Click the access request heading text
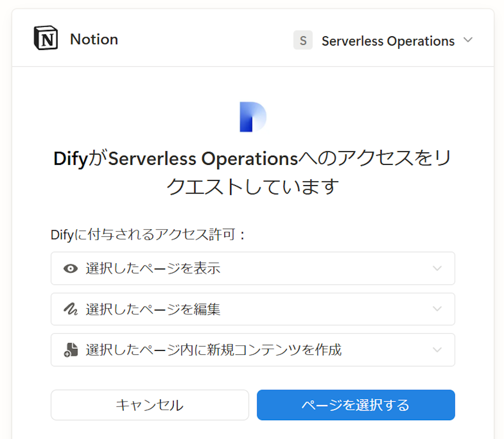 (252, 171)
